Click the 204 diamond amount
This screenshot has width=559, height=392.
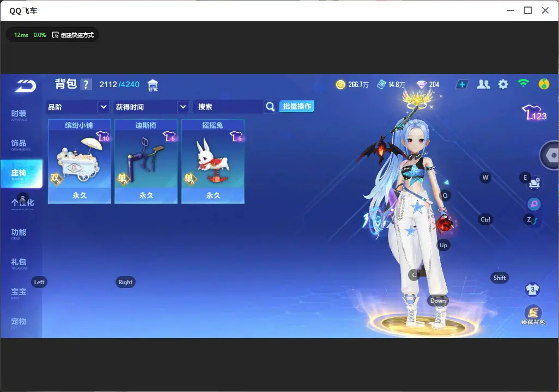click(434, 84)
